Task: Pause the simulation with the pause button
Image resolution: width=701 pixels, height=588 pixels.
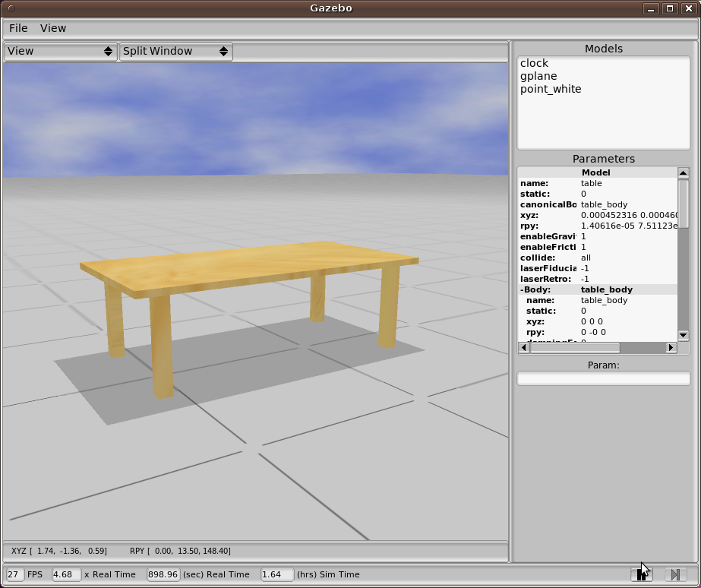Action: [641, 575]
